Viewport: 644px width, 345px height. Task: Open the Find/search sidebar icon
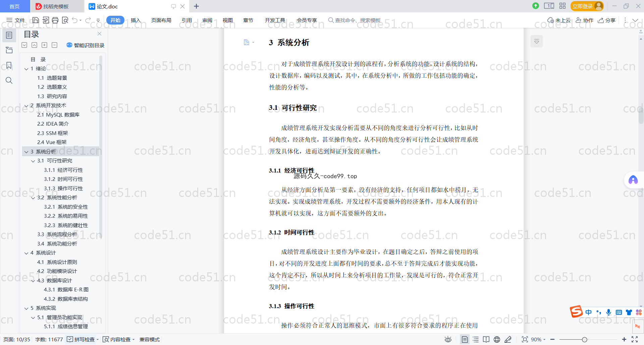tap(9, 80)
